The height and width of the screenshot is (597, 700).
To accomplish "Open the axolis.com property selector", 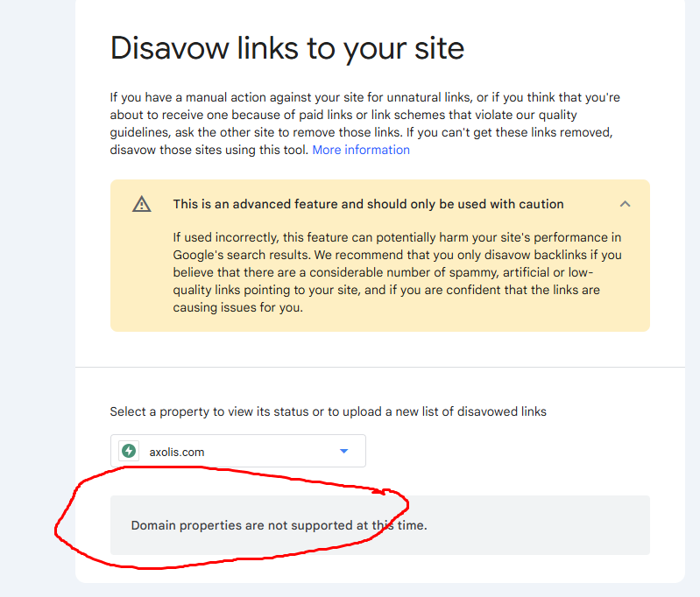I will coord(238,451).
